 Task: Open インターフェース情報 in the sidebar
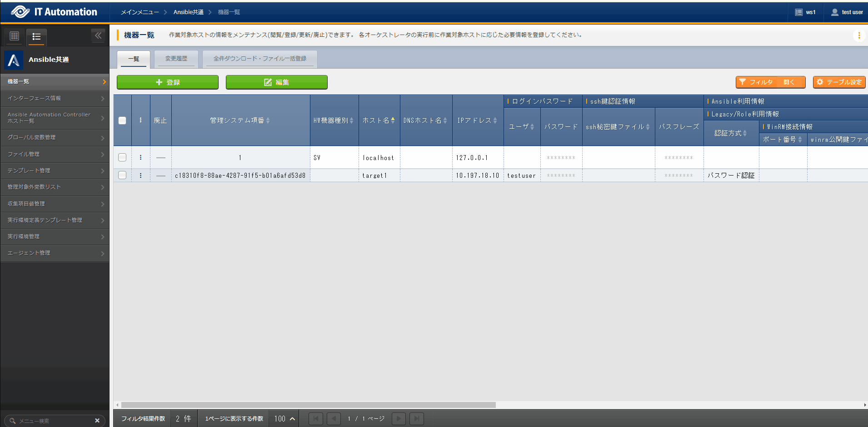coord(55,98)
